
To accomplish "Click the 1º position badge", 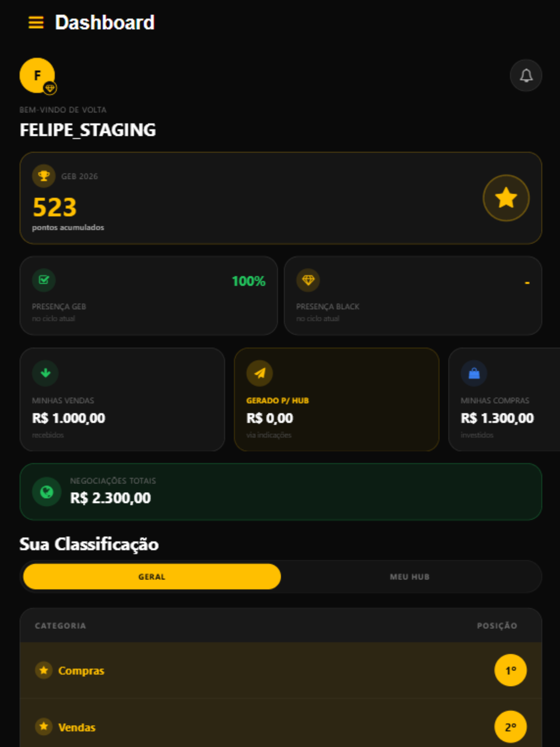I will coord(510,670).
